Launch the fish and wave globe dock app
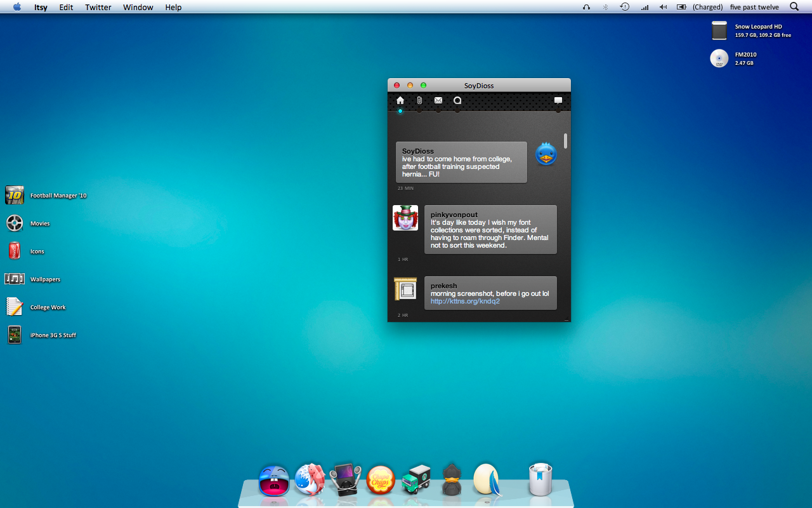The height and width of the screenshot is (508, 812). [x=310, y=479]
